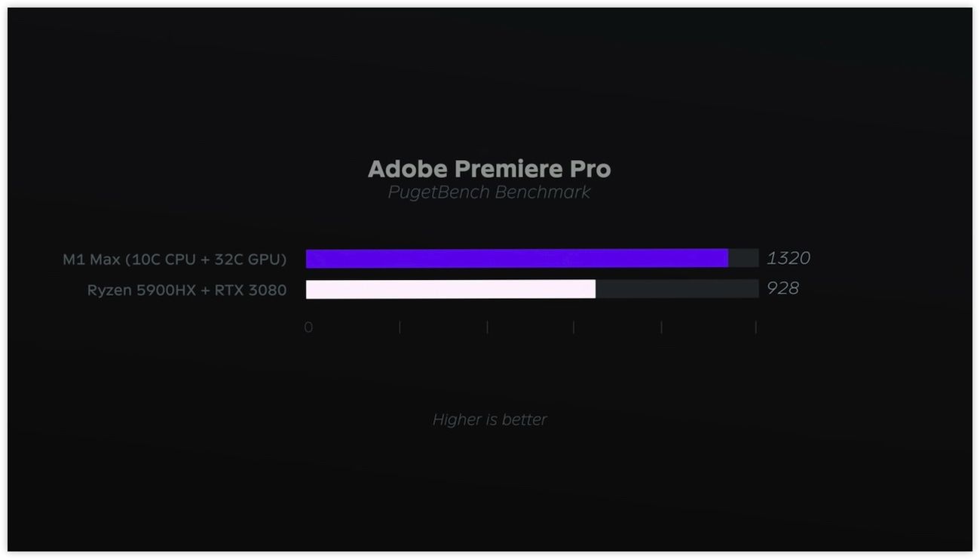Click the right end of the purple bar
This screenshot has width=980, height=559.
click(726, 258)
